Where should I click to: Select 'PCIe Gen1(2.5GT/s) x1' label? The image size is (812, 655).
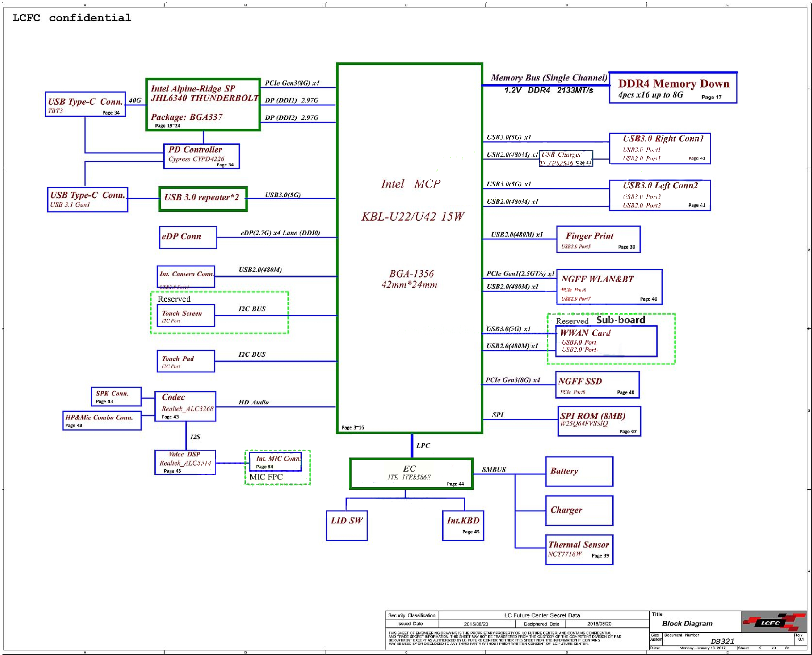coord(520,273)
